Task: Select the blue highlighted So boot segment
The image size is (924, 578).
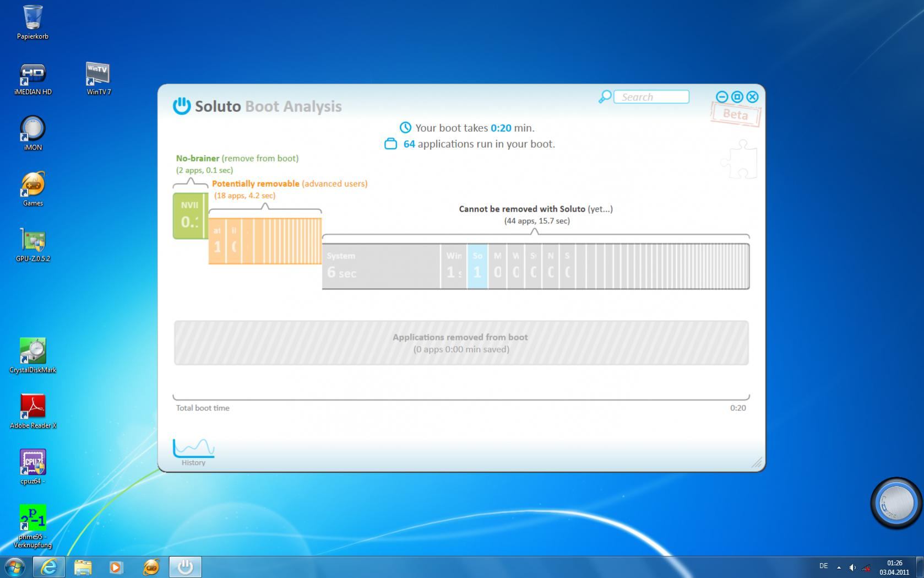Action: pyautogui.click(x=477, y=266)
